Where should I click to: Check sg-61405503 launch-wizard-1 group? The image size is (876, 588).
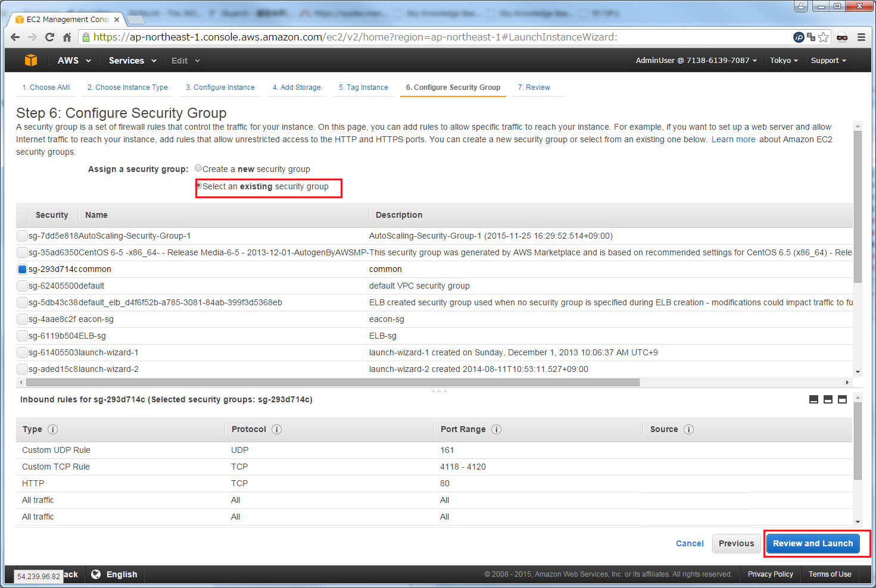pyautogui.click(x=22, y=352)
